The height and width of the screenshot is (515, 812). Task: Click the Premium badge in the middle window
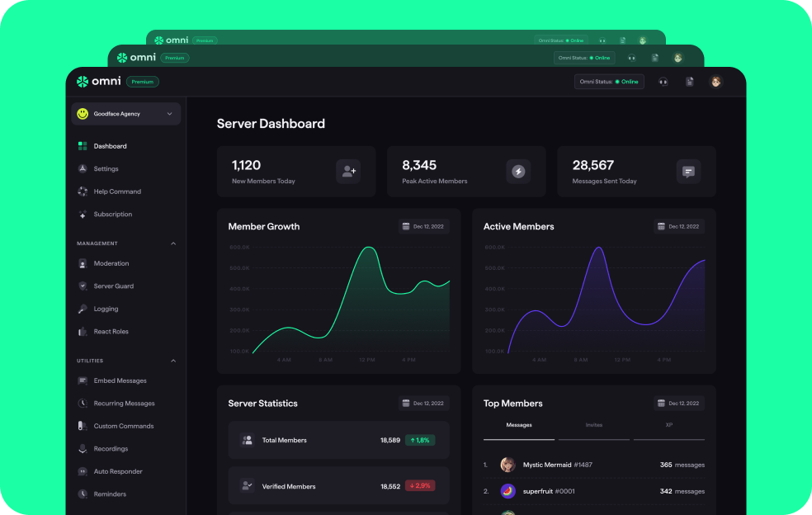(174, 58)
